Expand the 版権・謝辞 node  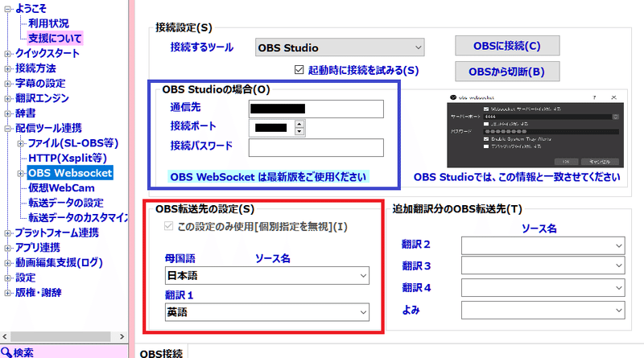7,293
